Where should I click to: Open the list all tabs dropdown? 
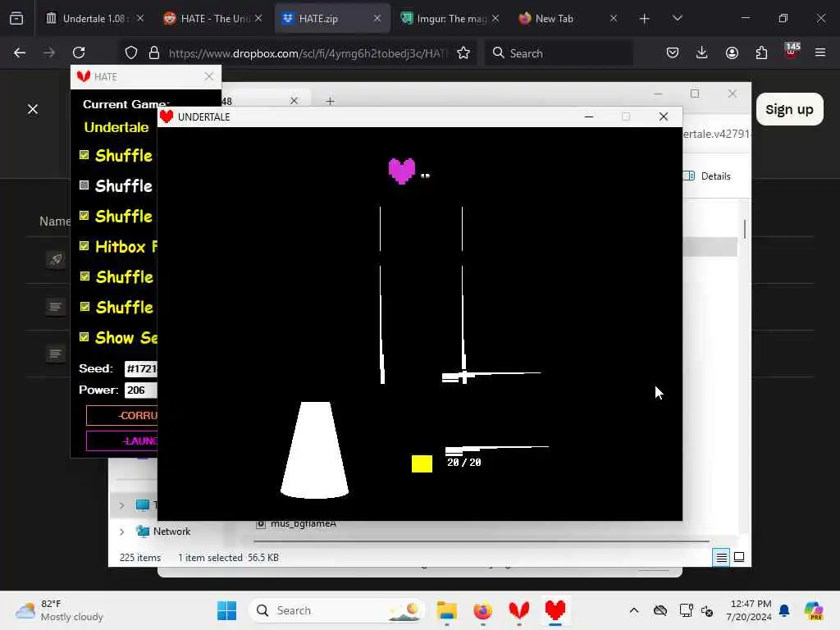pos(677,19)
